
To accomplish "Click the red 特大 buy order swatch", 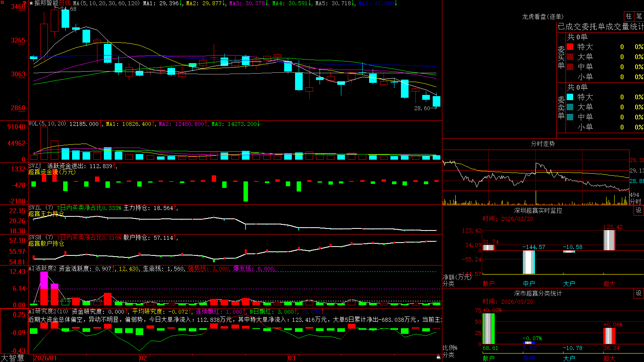I will [570, 47].
